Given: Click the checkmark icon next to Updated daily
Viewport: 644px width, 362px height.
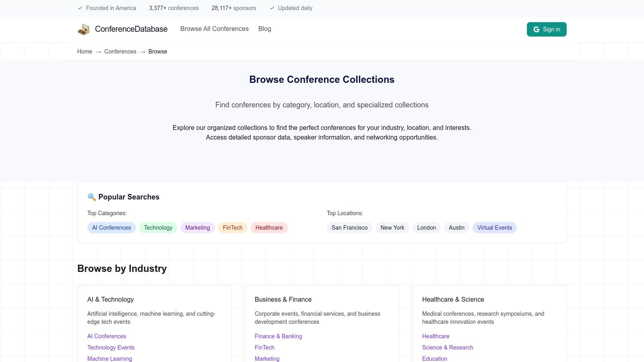Looking at the screenshot, I should tap(272, 8).
